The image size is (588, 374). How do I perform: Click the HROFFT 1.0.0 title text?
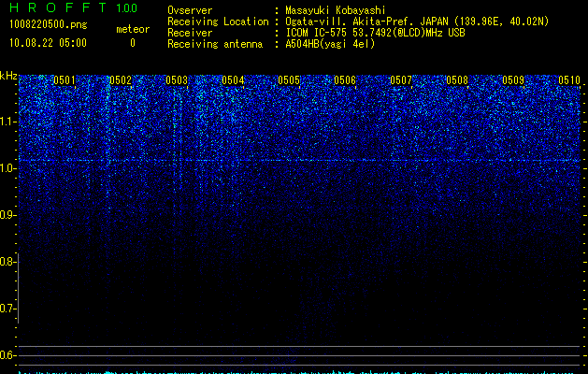tap(73, 7)
